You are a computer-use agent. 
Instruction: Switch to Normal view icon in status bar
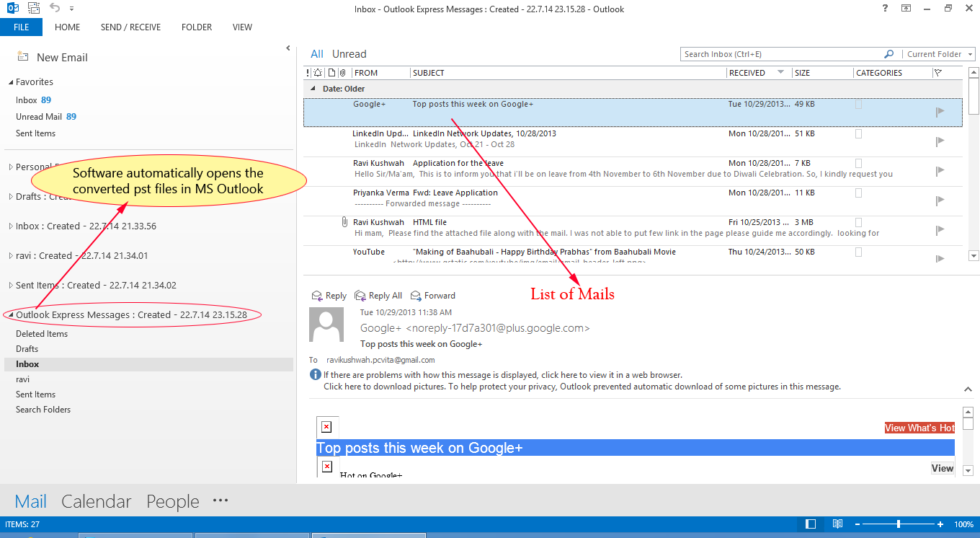click(811, 524)
